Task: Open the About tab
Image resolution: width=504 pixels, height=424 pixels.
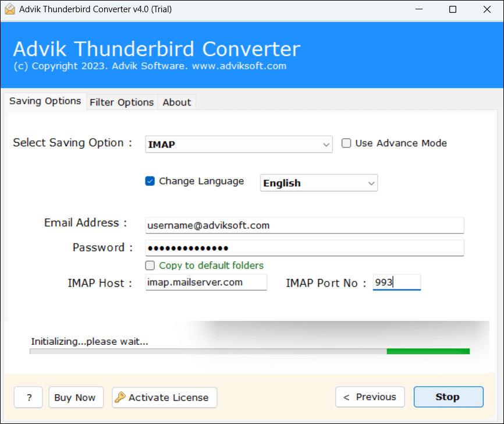Action: pos(176,102)
